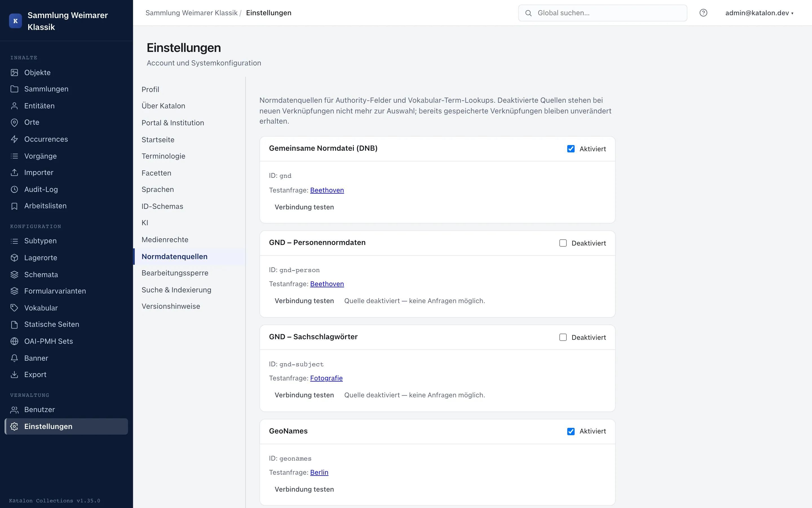Open Objekte via its image icon
Image resolution: width=812 pixels, height=508 pixels.
pos(14,73)
